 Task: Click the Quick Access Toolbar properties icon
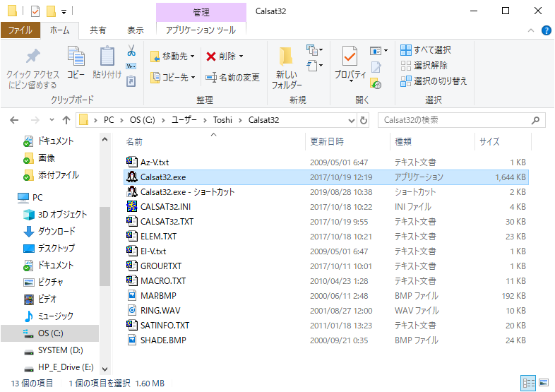point(35,11)
